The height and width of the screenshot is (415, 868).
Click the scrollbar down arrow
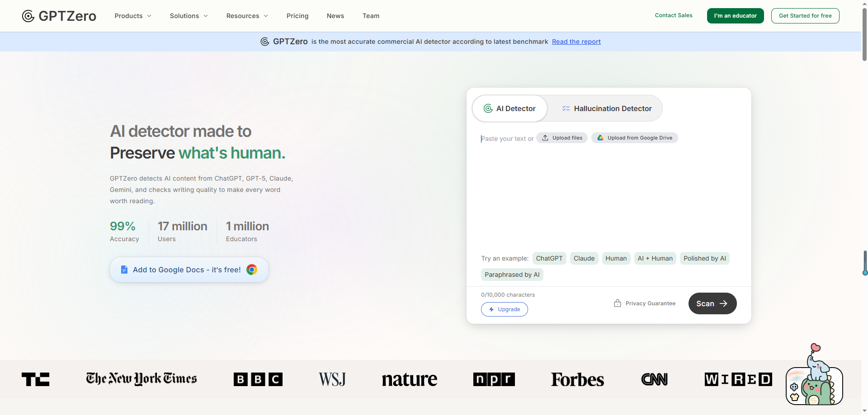coord(864,411)
